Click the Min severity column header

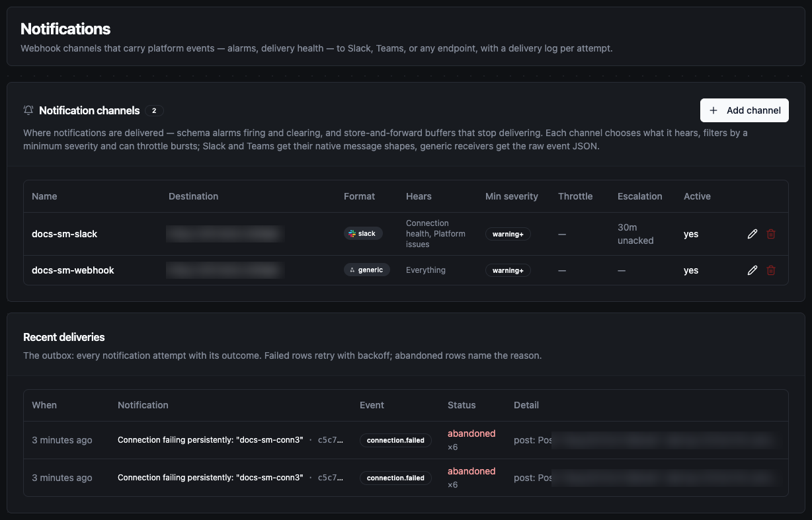(x=512, y=196)
